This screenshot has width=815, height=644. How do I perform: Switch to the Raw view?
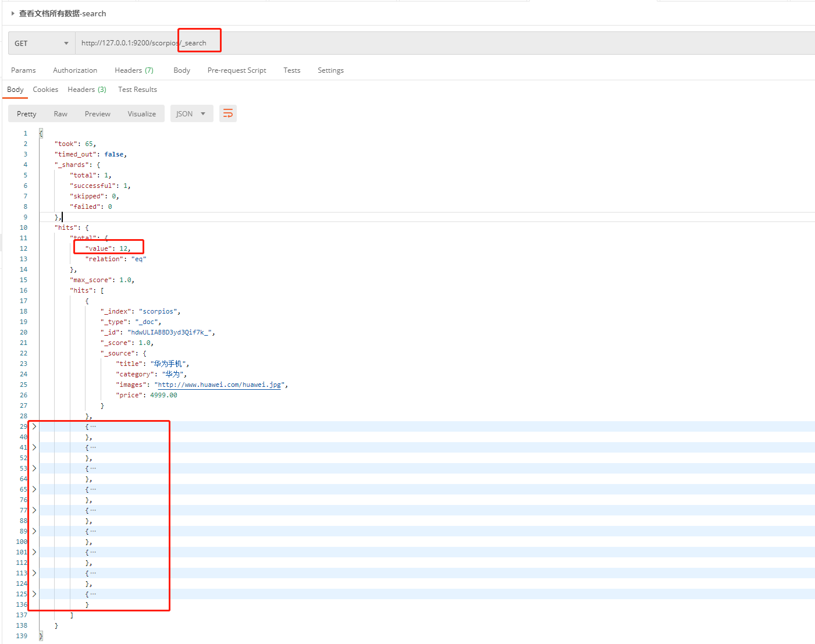[x=60, y=113]
